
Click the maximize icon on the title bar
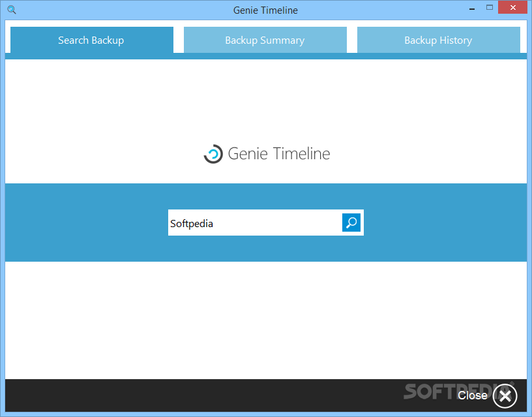click(489, 8)
